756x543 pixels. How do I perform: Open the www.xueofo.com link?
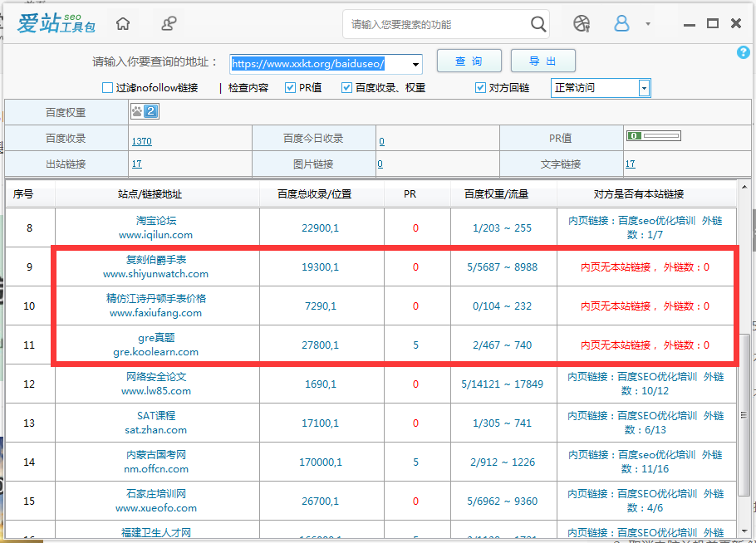(155, 508)
